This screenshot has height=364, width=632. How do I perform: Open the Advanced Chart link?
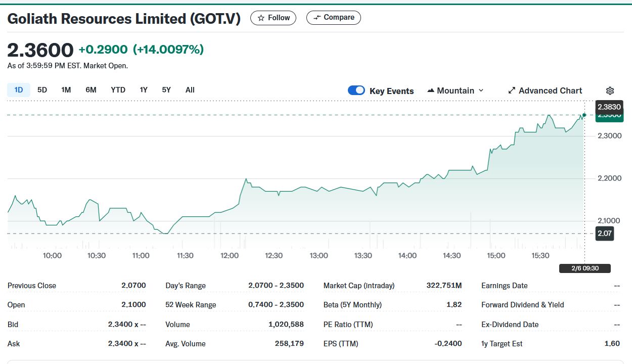[x=550, y=91]
